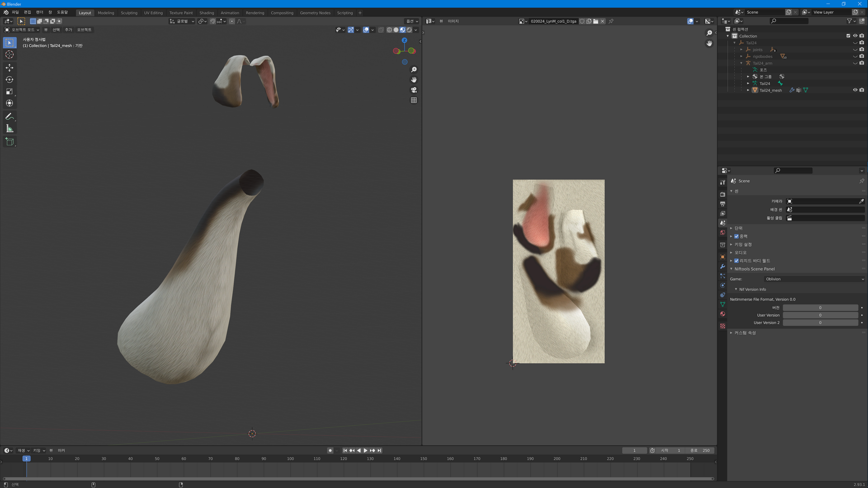Open the Modifier properties wrench tab

tap(722, 267)
